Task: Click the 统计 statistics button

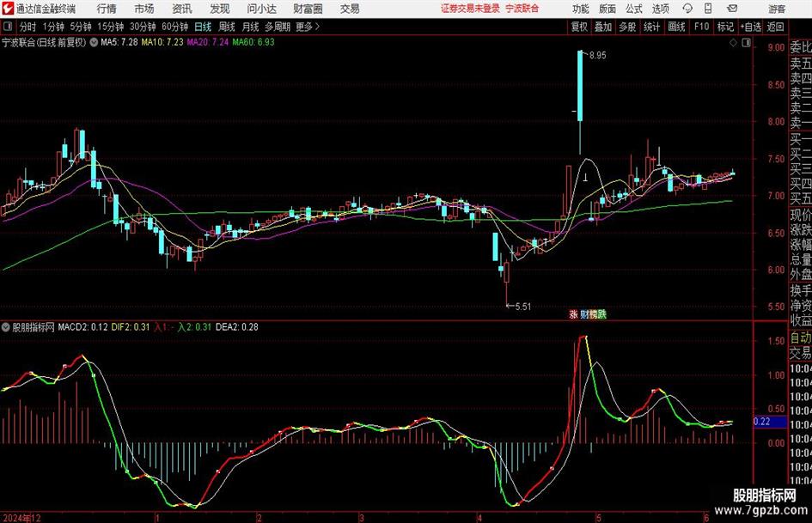Action: [x=651, y=27]
